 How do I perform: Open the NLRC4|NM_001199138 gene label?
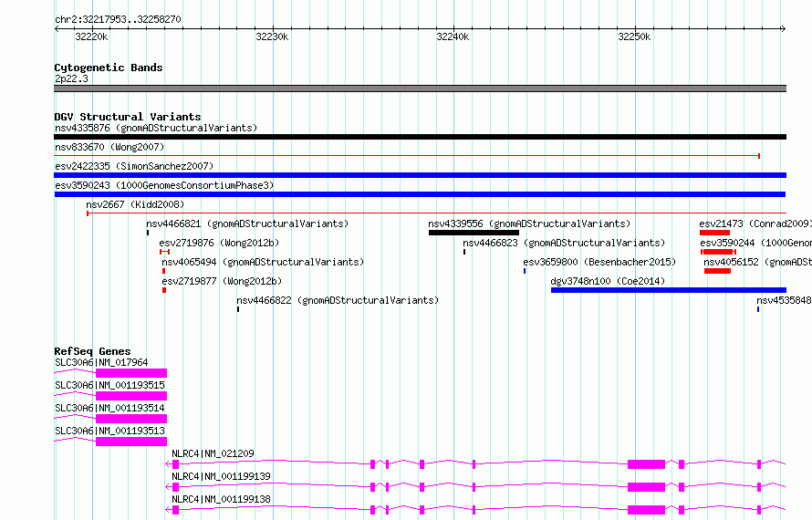(x=221, y=499)
